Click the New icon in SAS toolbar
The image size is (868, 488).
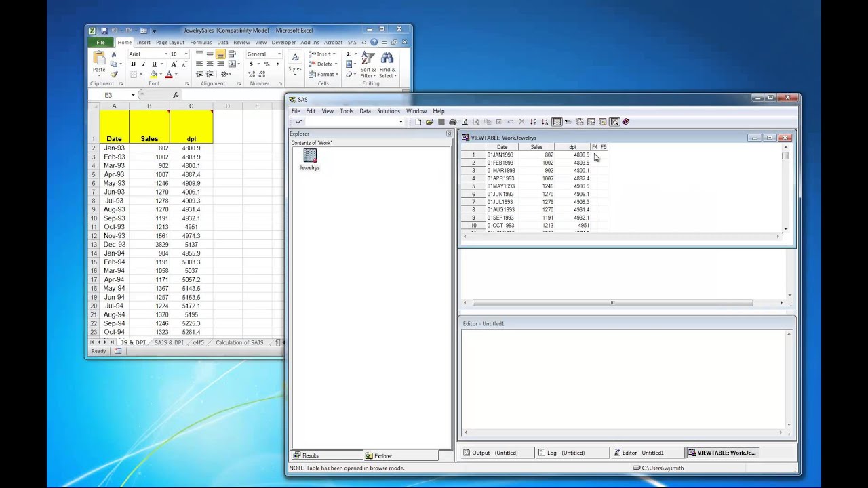[x=418, y=122]
